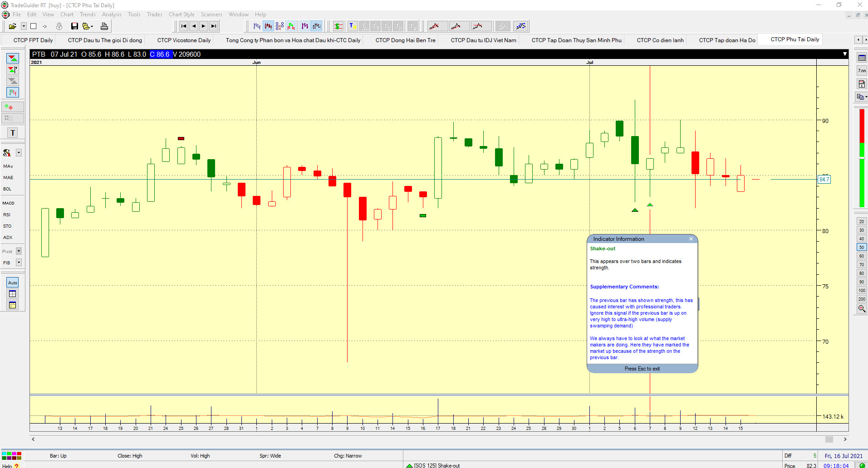Close the Indicator Information popup

691,239
